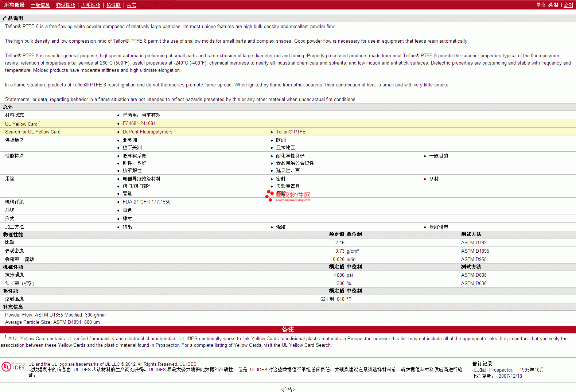Click the 产品说明 section heading
The width and height of the screenshot is (576, 392).
click(13, 18)
